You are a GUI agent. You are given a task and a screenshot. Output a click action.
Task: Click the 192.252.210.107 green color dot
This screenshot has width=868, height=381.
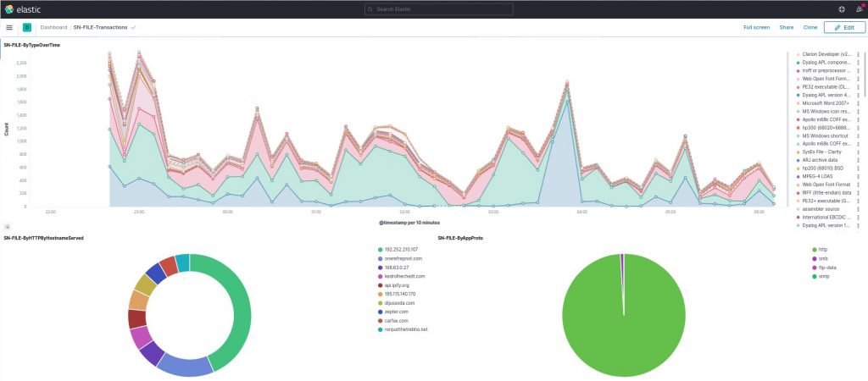[380, 250]
